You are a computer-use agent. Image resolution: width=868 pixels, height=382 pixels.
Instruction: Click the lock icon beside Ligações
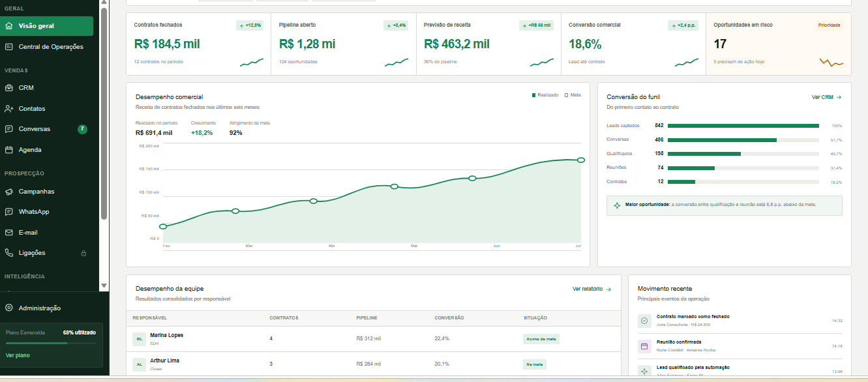tap(83, 253)
